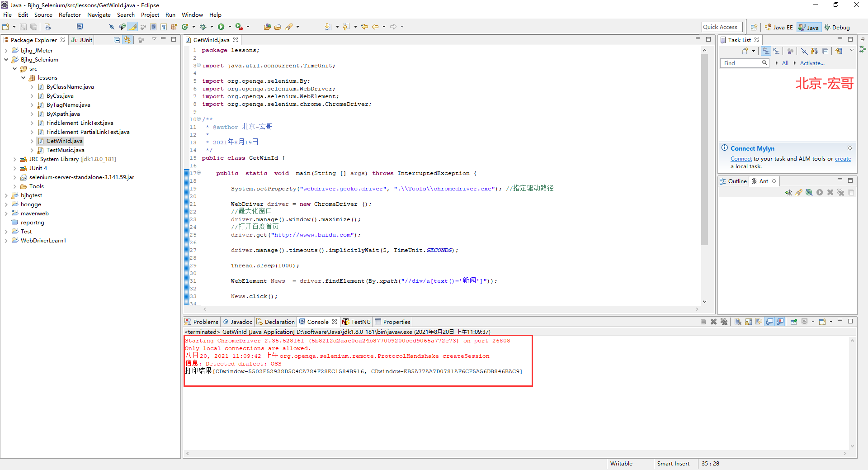
Task: Switch to the Debug perspective
Action: click(837, 28)
